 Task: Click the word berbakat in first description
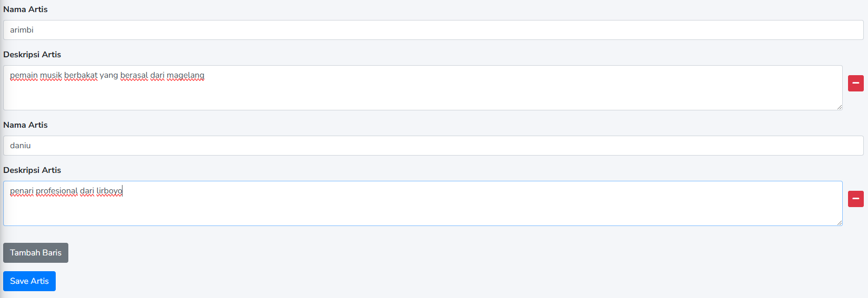tap(80, 75)
